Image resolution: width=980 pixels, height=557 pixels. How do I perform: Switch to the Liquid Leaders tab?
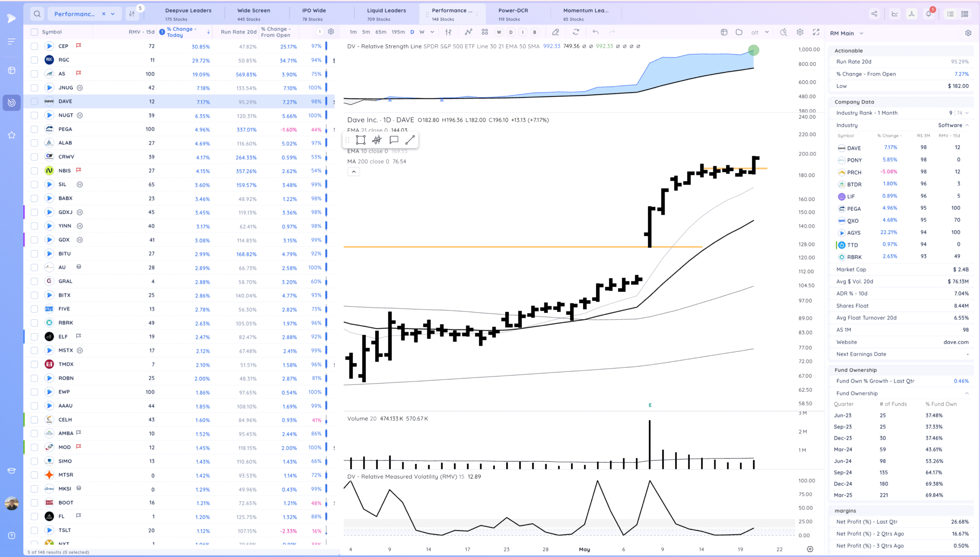pyautogui.click(x=386, y=14)
